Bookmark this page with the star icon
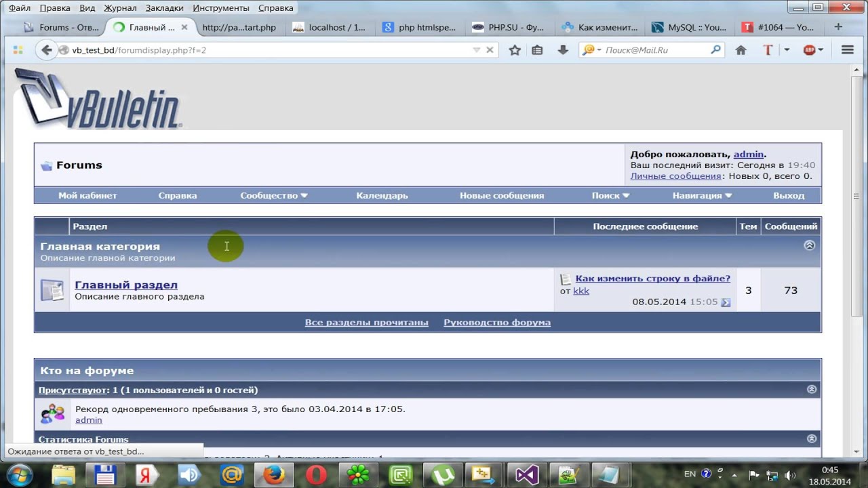 [x=515, y=50]
